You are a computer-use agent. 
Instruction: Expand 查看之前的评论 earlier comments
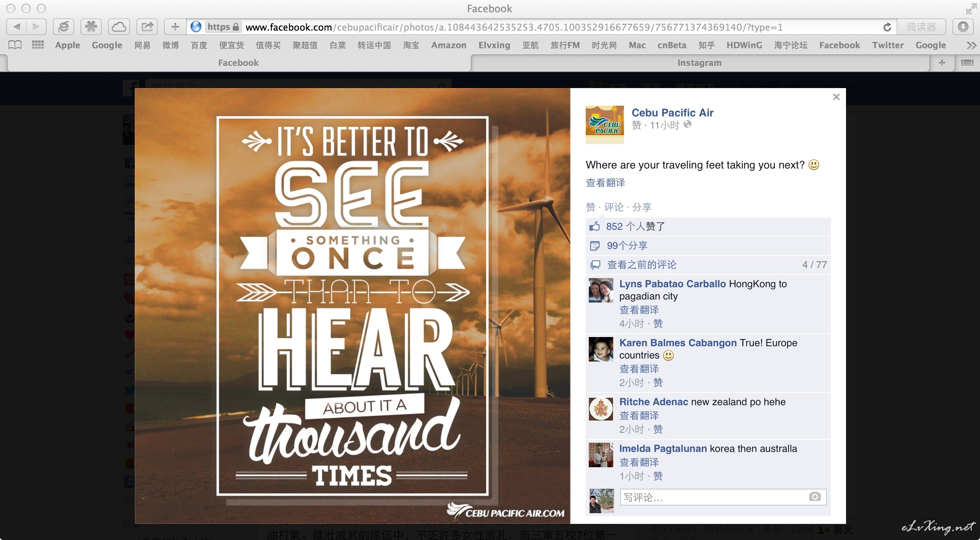point(642,265)
